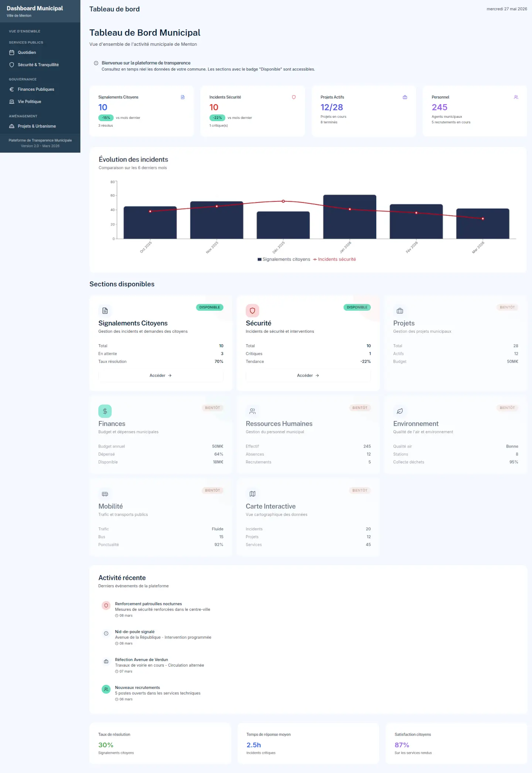This screenshot has width=532, height=773.
Task: Click the Disponible badge on Sécurité card
Action: click(x=357, y=307)
